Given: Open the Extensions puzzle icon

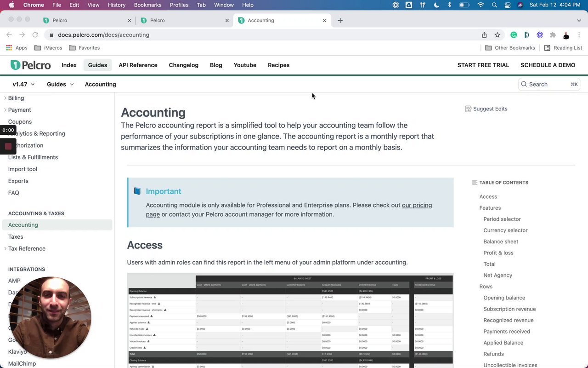Looking at the screenshot, I should (553, 35).
